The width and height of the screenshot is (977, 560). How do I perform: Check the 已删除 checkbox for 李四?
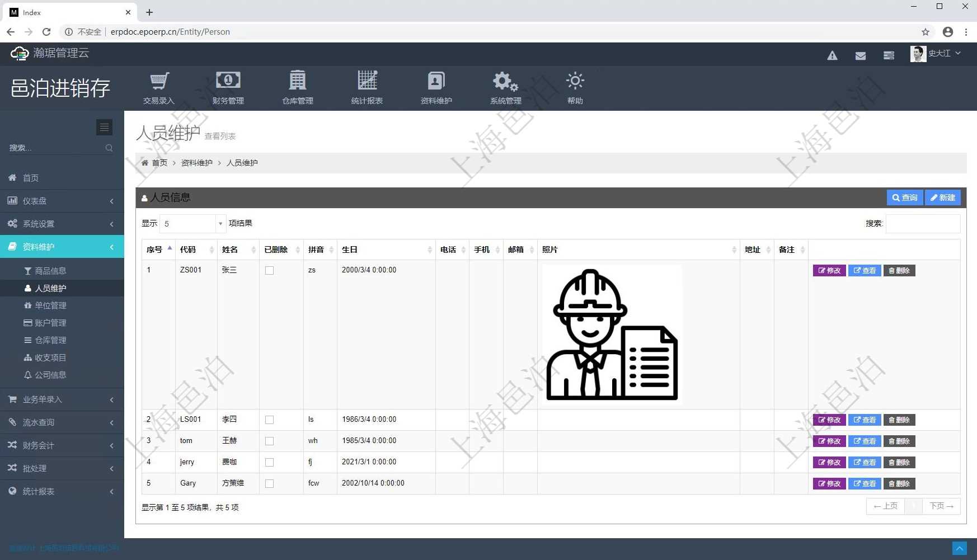[269, 420]
